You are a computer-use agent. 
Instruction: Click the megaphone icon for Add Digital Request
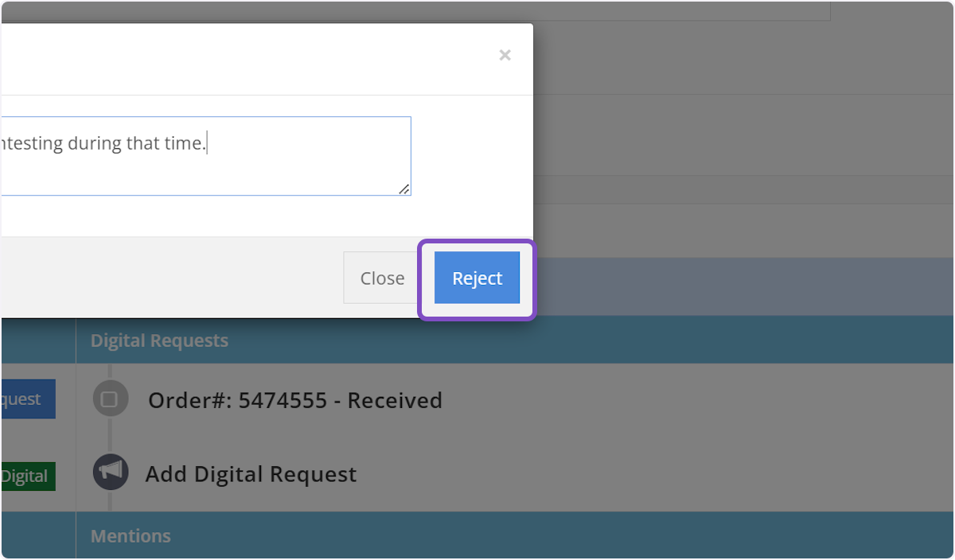tap(110, 472)
